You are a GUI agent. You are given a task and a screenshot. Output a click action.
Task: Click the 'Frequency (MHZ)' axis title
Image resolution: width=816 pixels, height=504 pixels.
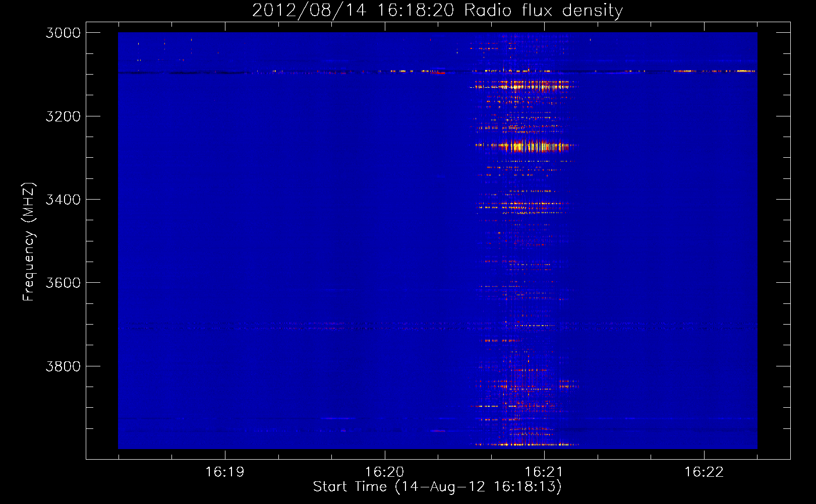click(x=29, y=242)
